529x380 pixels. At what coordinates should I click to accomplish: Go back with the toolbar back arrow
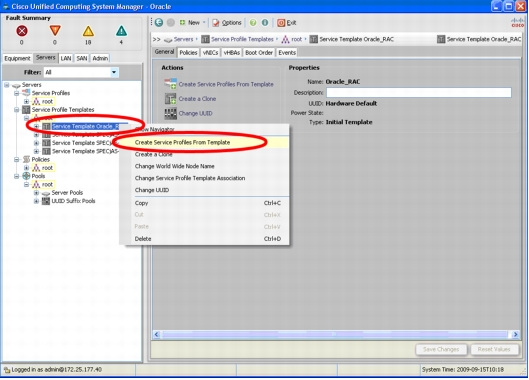click(159, 23)
